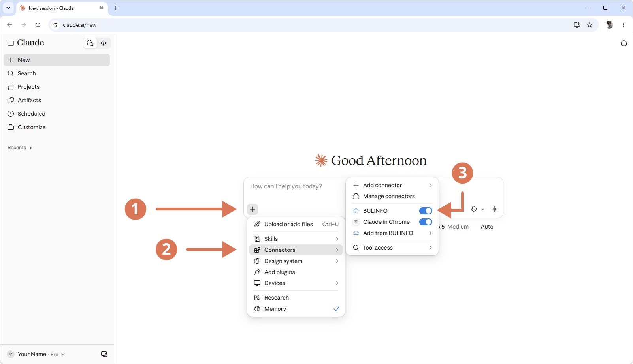Open a new browser tab
Screen dimensions: 633x364
pos(116,8)
